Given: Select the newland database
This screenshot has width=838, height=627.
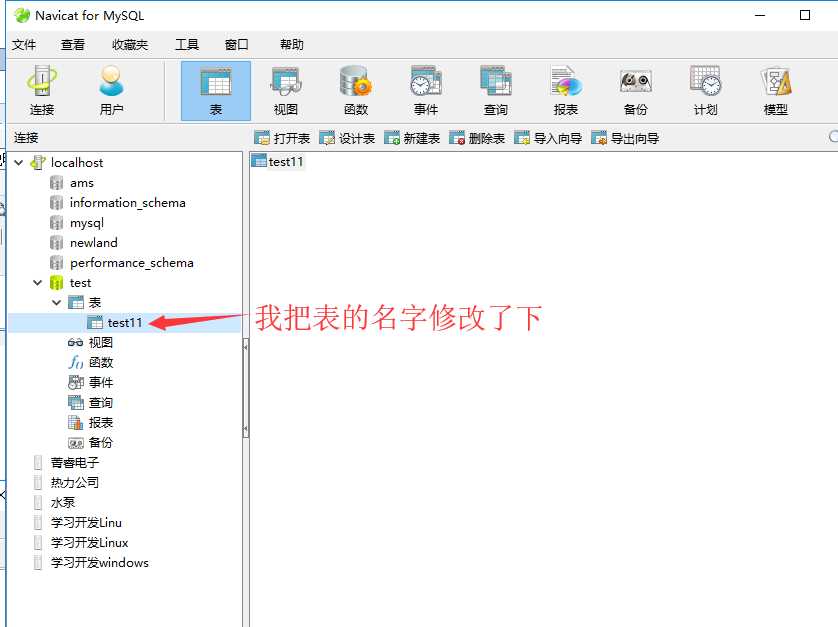Looking at the screenshot, I should click(x=94, y=243).
